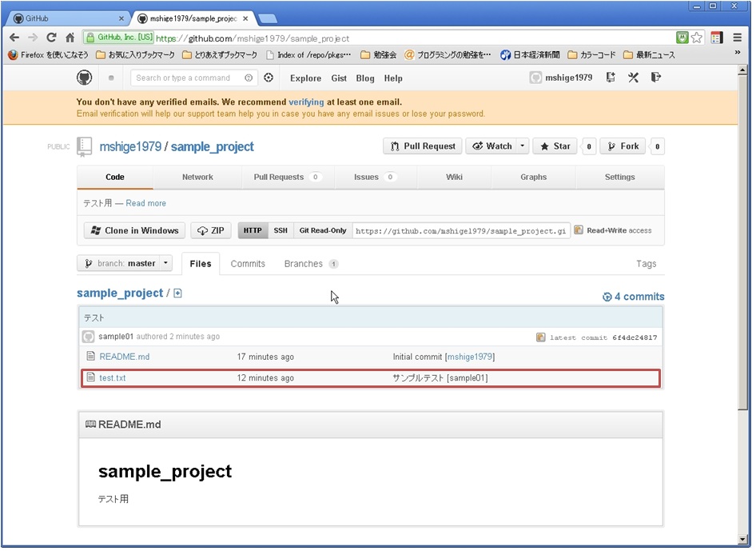
Task: Click sample01 author avatar icon
Action: (88, 337)
